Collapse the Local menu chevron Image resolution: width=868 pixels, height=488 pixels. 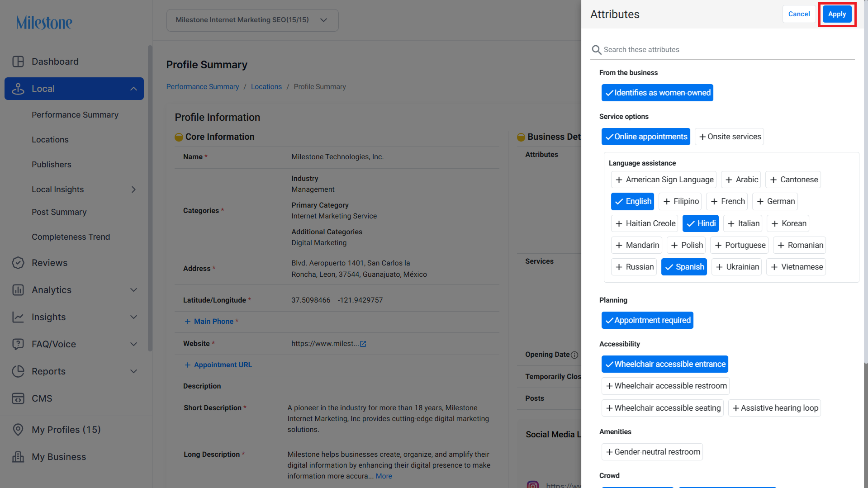coord(133,89)
